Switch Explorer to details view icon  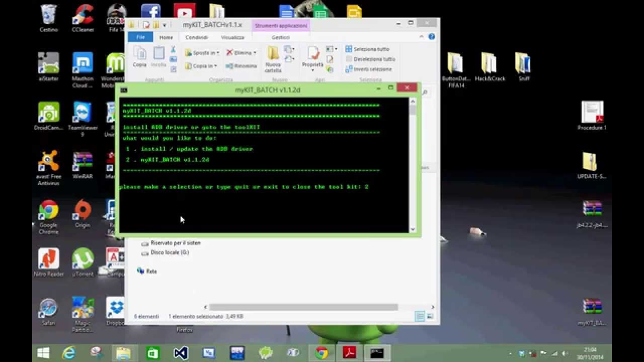pyautogui.click(x=420, y=316)
